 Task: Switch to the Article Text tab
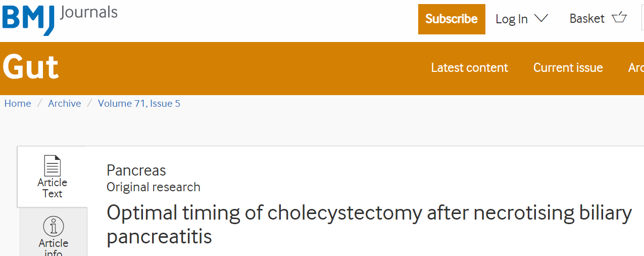pos(52,177)
